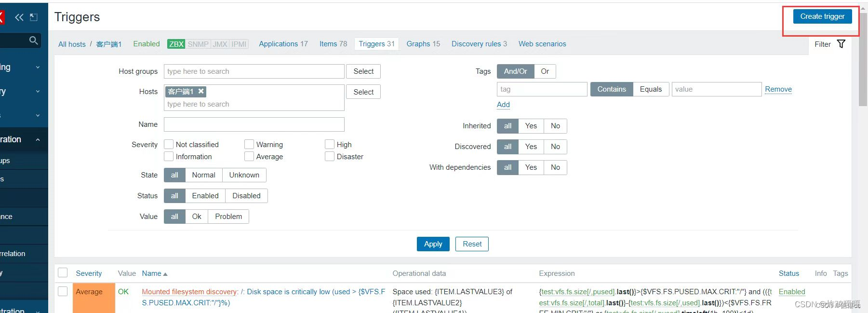Image resolution: width=868 pixels, height=313 pixels.
Task: Check the Average severity box
Action: 249,156
